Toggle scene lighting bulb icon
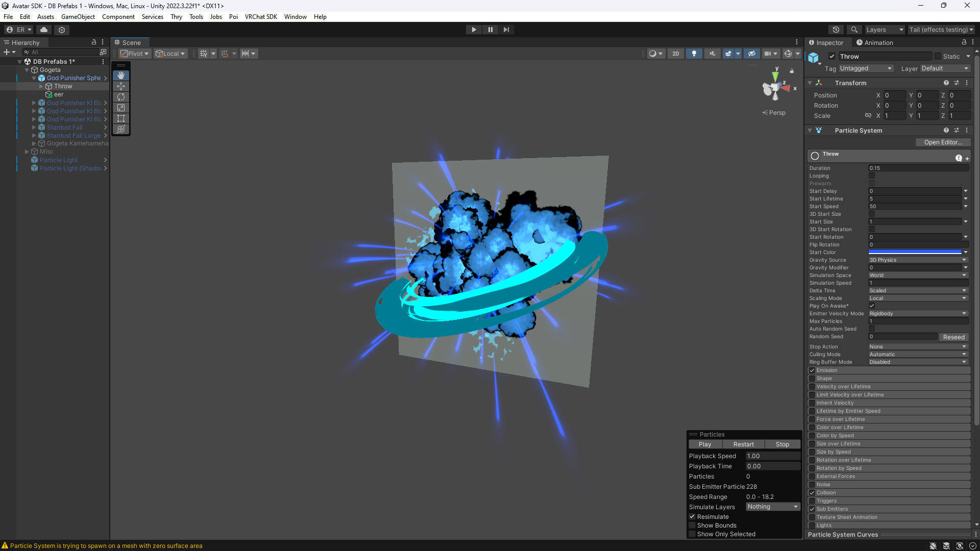Viewport: 980px width, 551px height. 694,54
